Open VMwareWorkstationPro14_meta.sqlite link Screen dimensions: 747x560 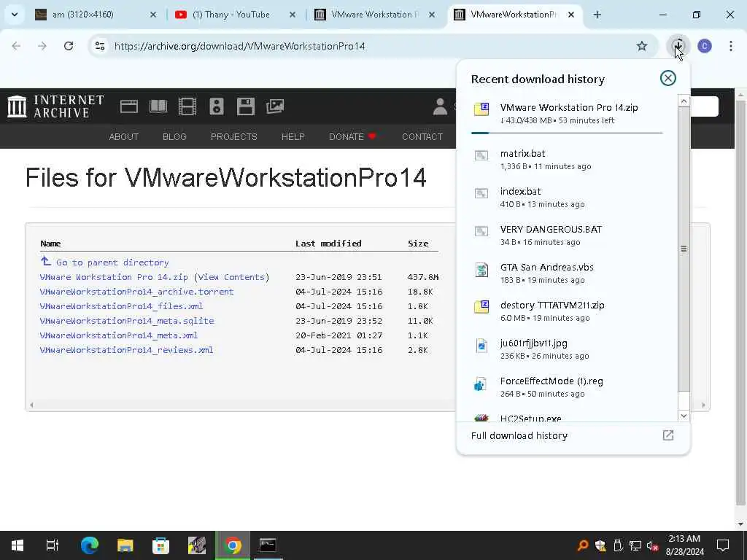pos(127,321)
